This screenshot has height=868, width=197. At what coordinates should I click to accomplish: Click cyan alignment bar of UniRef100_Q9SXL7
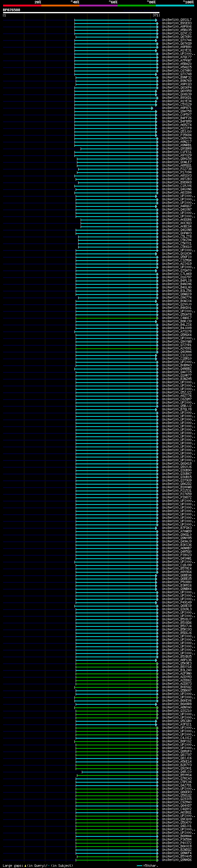pyautogui.click(x=116, y=20)
